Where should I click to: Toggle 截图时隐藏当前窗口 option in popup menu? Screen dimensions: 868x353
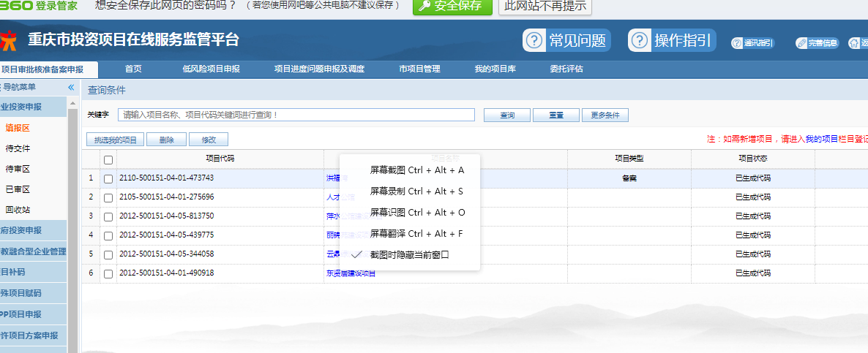click(409, 255)
